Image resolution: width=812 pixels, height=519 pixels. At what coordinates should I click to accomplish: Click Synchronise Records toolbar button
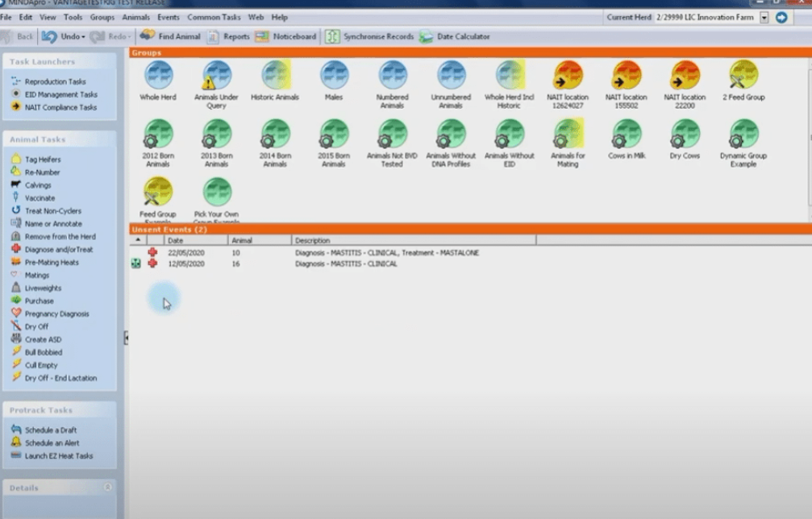pyautogui.click(x=370, y=36)
